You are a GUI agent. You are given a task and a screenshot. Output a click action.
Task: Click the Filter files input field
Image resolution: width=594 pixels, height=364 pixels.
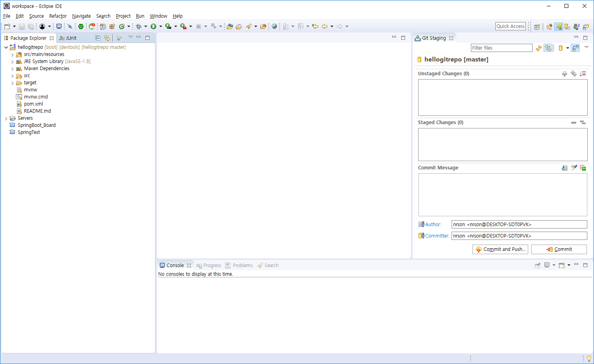(502, 48)
